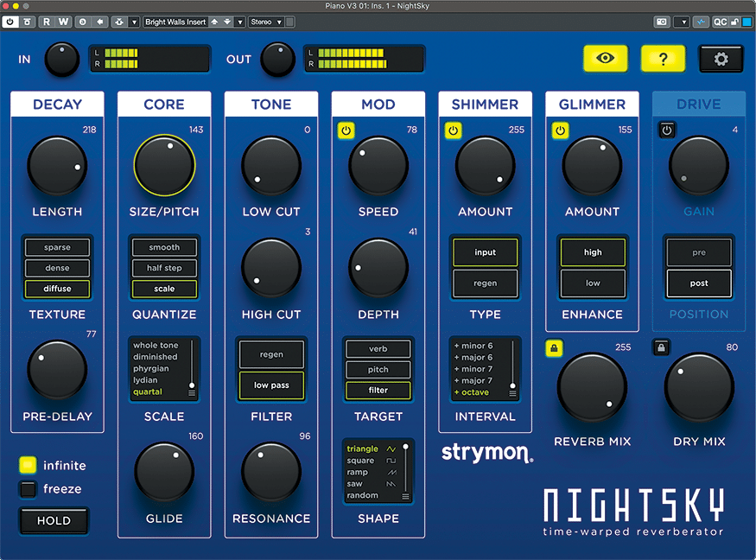756x560 pixels.
Task: Toggle the plugin bypass power button
Action: 10,22
